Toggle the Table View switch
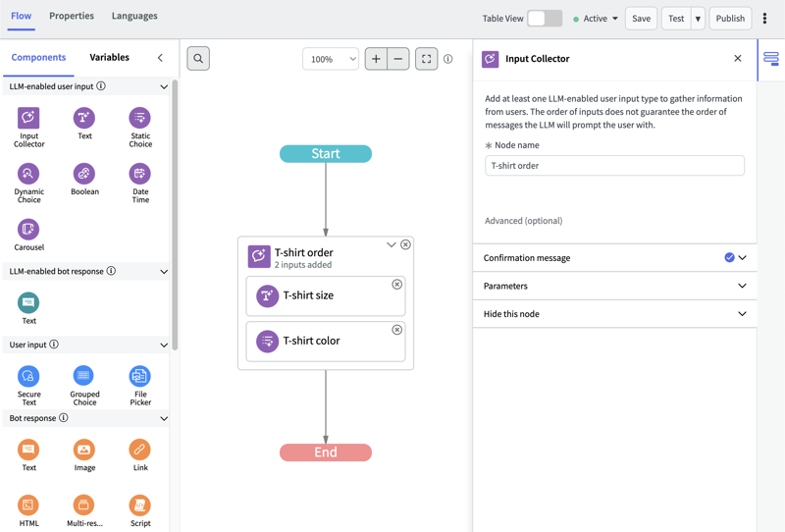Viewport: 785px width, 532px height. pyautogui.click(x=545, y=19)
